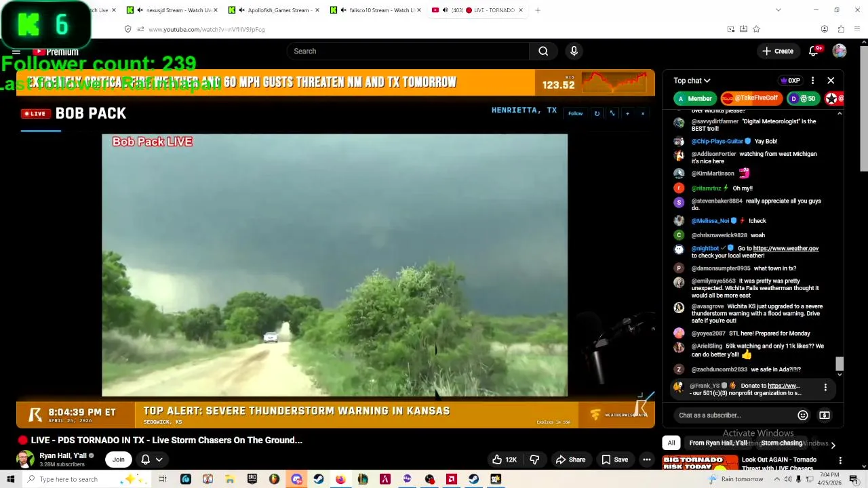
Task: Select the Storm chasing chip
Action: click(781, 443)
